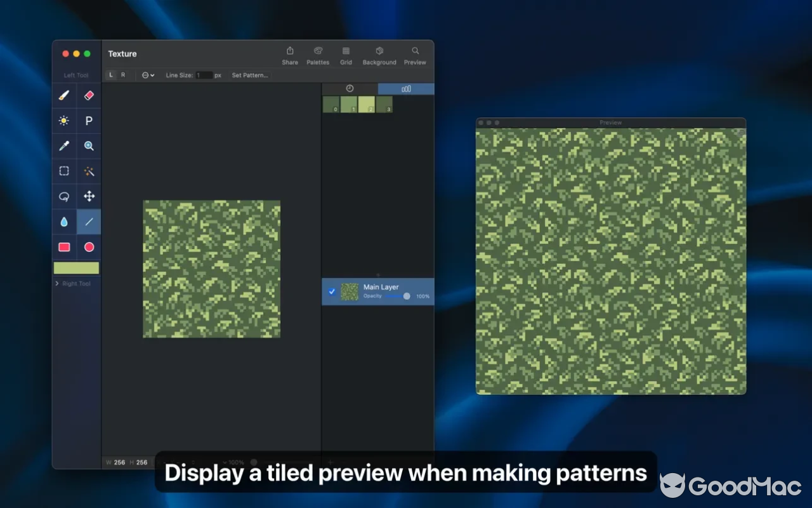Pick the Eyedropper tool

pyautogui.click(x=63, y=146)
